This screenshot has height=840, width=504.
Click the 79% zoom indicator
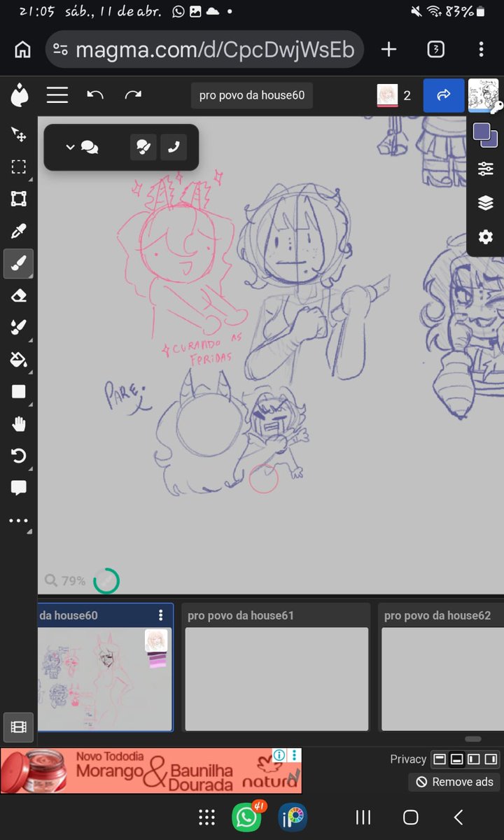[x=65, y=580]
